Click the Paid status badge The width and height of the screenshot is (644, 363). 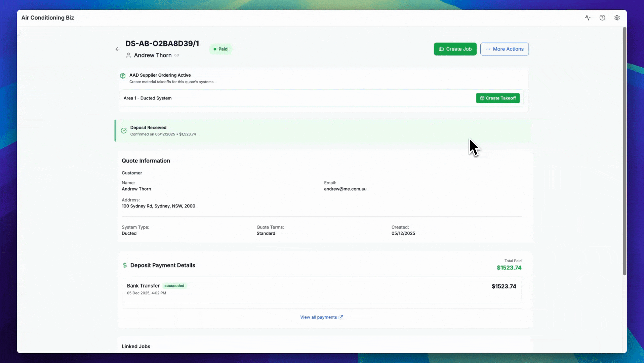(x=221, y=49)
